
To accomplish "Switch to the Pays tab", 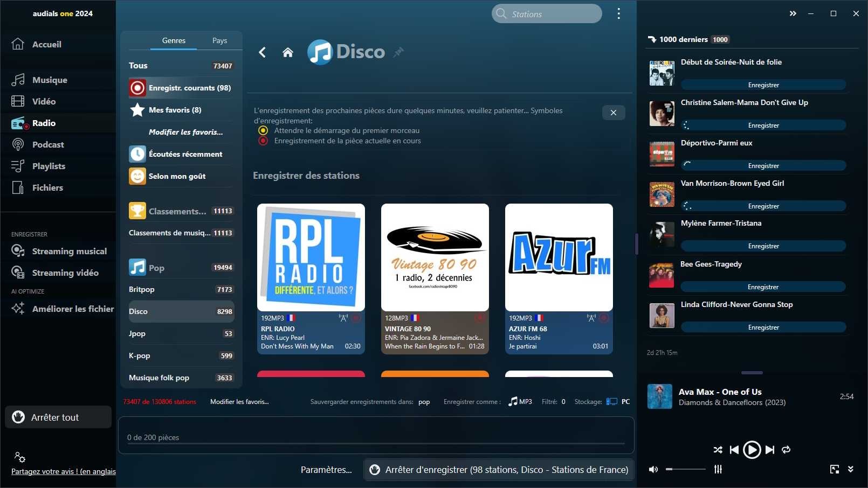I will coord(219,40).
